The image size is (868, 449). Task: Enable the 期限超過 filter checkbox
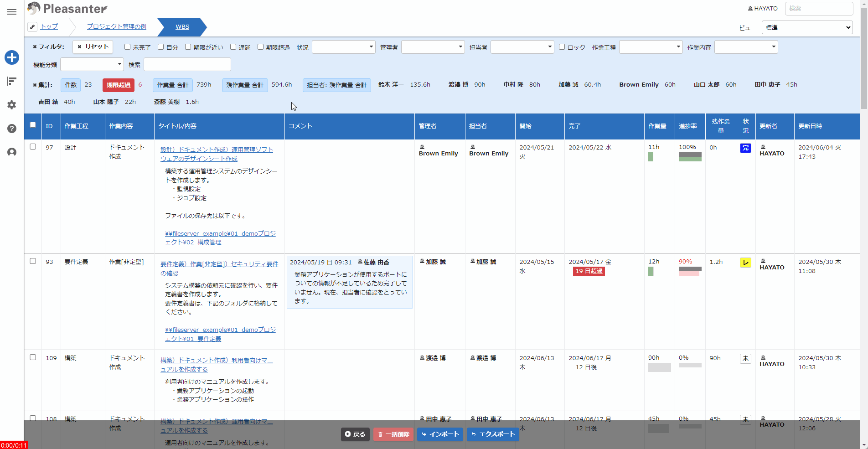coord(261,47)
